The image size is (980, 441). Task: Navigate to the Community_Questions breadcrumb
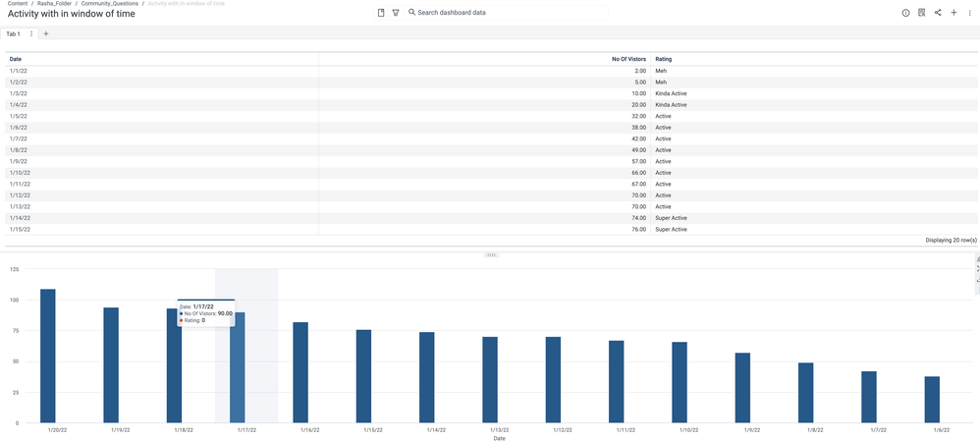click(109, 4)
